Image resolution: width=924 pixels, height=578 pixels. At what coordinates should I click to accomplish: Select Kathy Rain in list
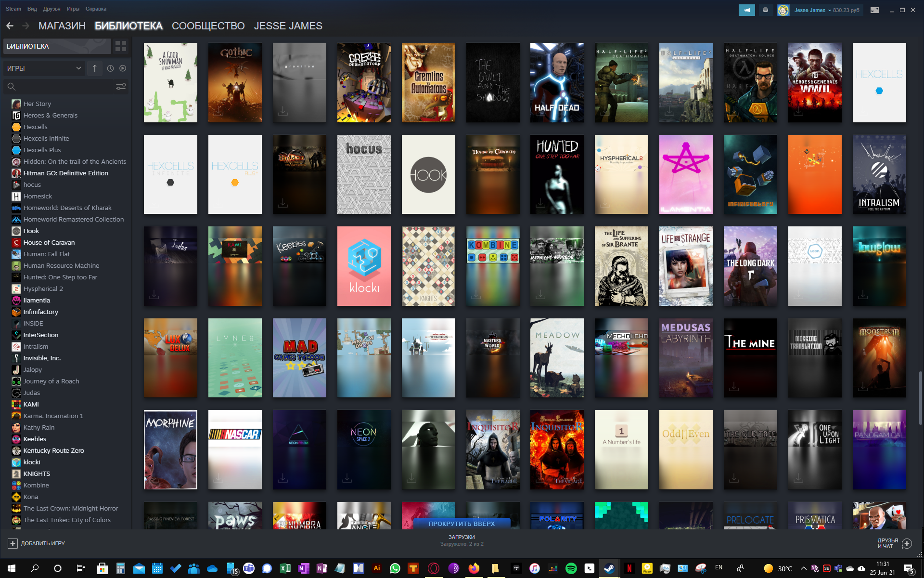click(39, 428)
